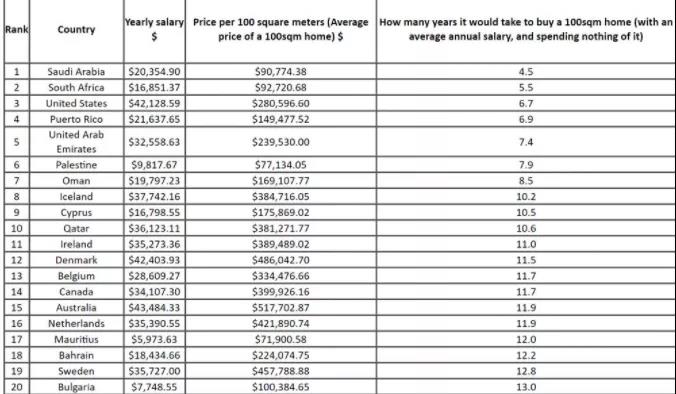Image resolution: width=676 pixels, height=394 pixels.
Task: Click the Rank column header
Action: [17, 30]
